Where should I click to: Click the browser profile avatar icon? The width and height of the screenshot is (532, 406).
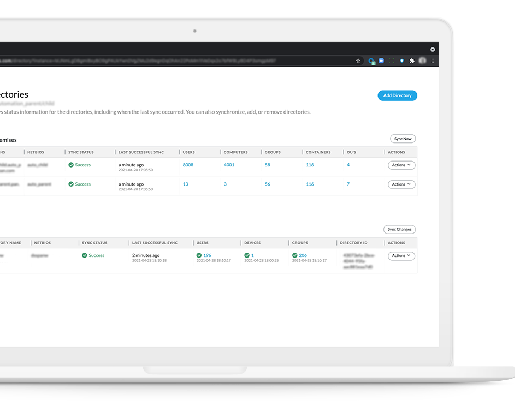[422, 61]
